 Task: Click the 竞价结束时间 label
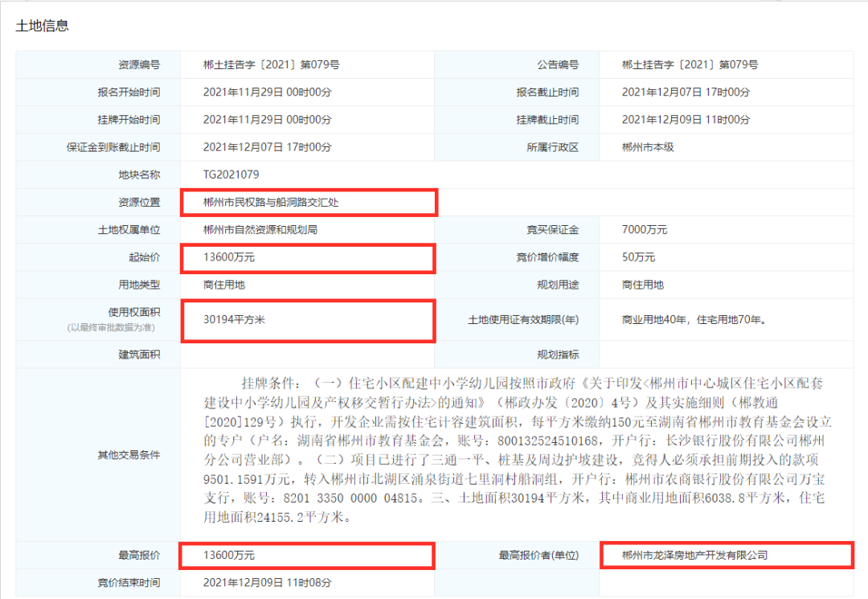tap(129, 583)
